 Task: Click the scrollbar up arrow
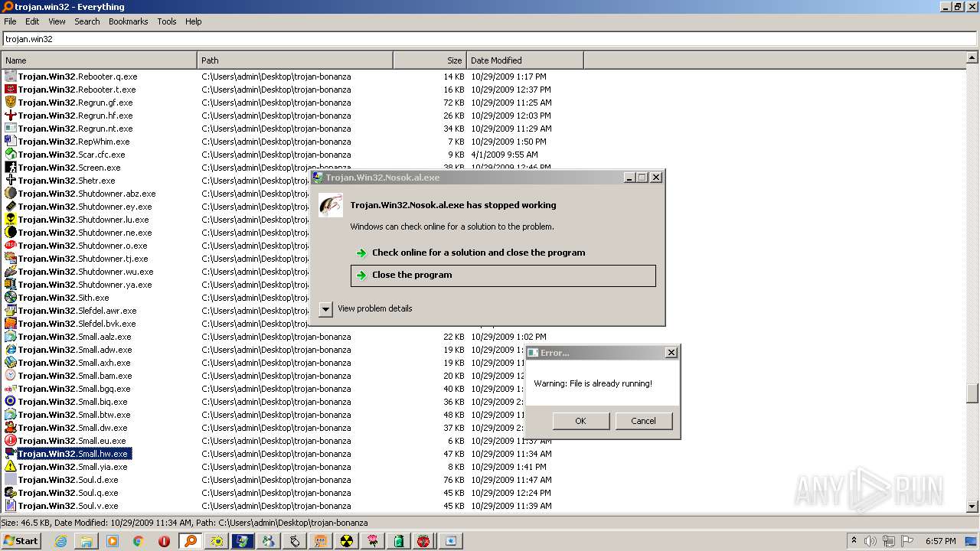click(x=972, y=57)
